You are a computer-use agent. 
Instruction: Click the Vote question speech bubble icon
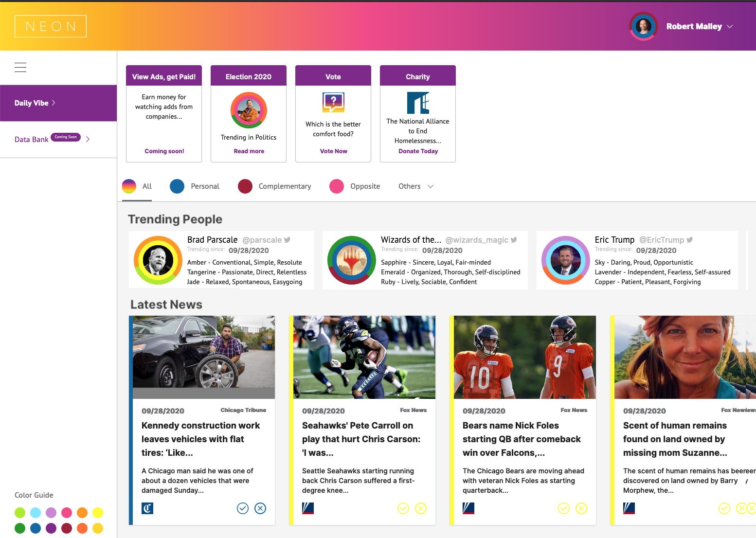[333, 103]
